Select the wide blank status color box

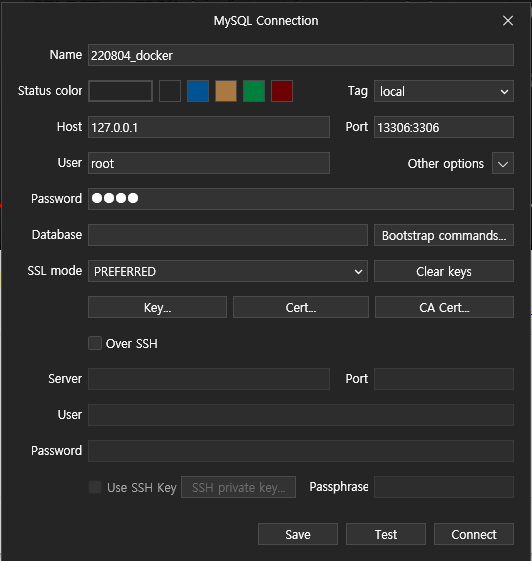121,91
